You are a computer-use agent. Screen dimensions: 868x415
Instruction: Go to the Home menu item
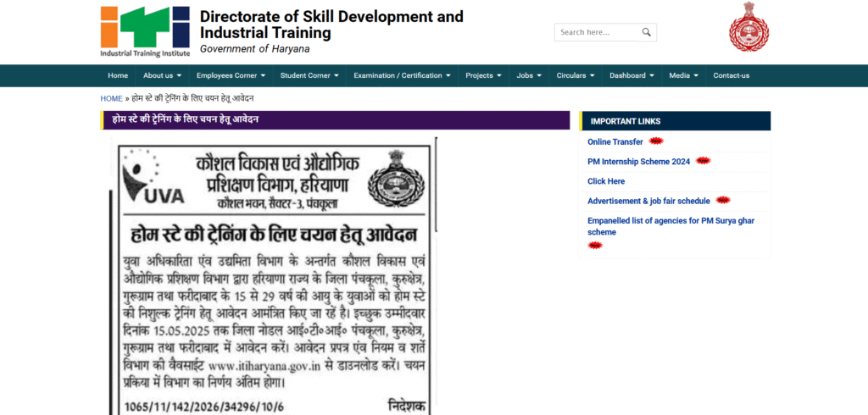pos(118,75)
